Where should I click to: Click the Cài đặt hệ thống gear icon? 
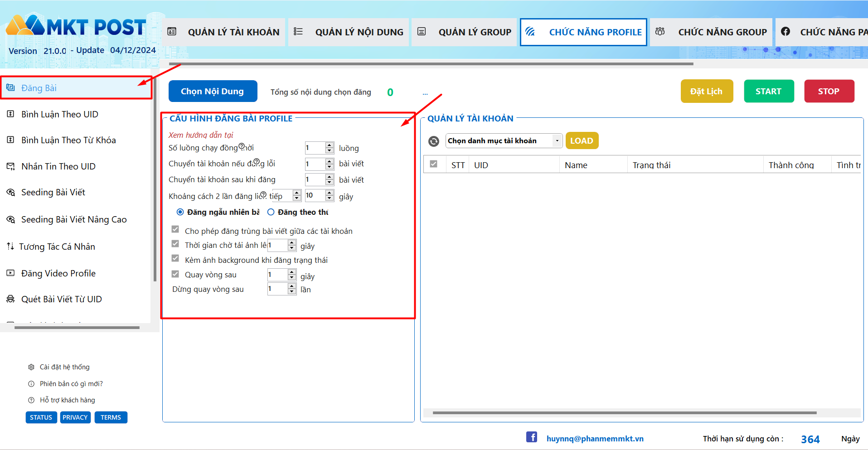tap(31, 367)
